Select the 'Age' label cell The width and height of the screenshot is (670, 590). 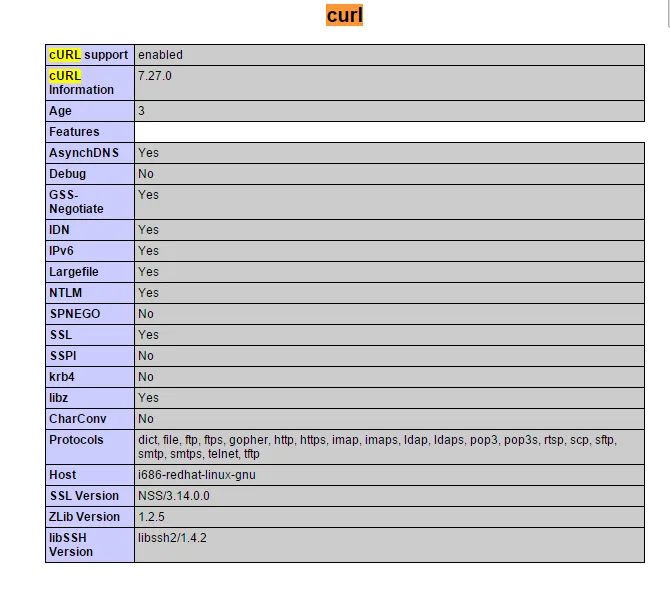point(90,111)
